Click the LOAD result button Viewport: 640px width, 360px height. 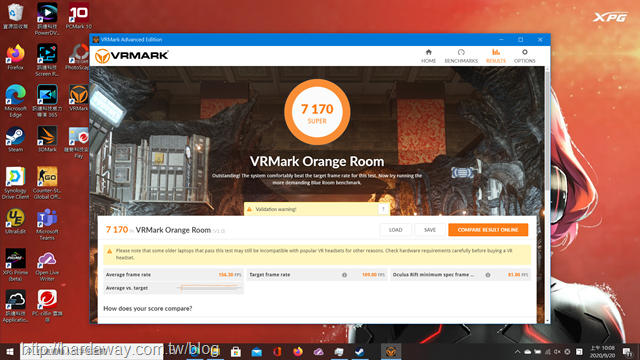pyautogui.click(x=395, y=230)
